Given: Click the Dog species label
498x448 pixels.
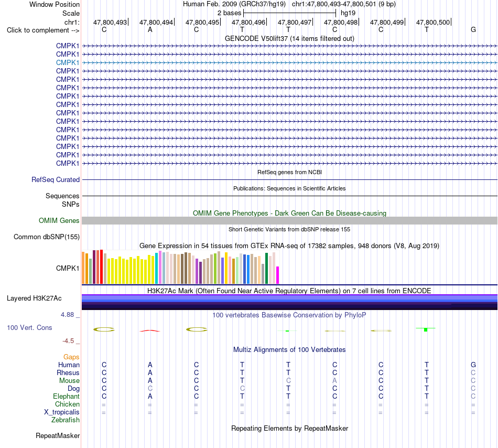Looking at the screenshot, I should (x=74, y=389).
